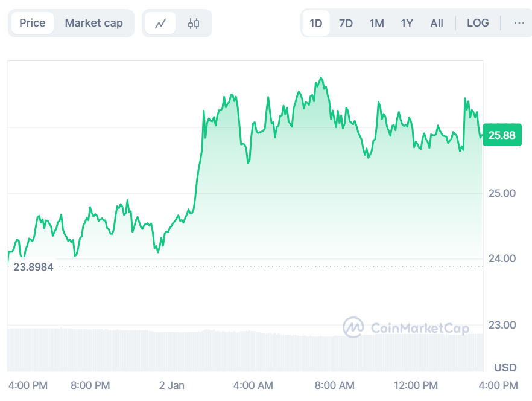Click the USD currency label
Viewport: 532px width, 401px height.
[505, 367]
